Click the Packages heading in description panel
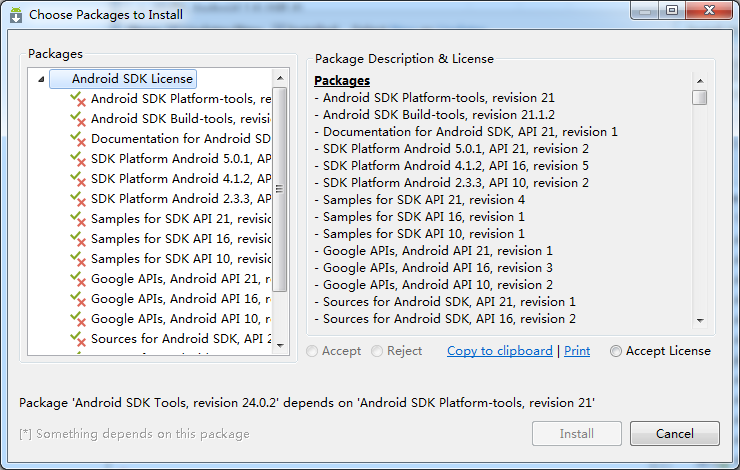 (342, 81)
